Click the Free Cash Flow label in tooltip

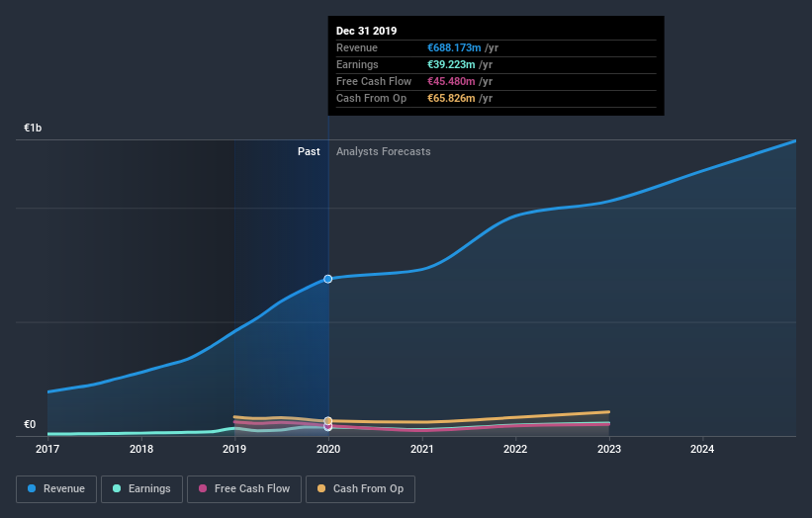[374, 81]
